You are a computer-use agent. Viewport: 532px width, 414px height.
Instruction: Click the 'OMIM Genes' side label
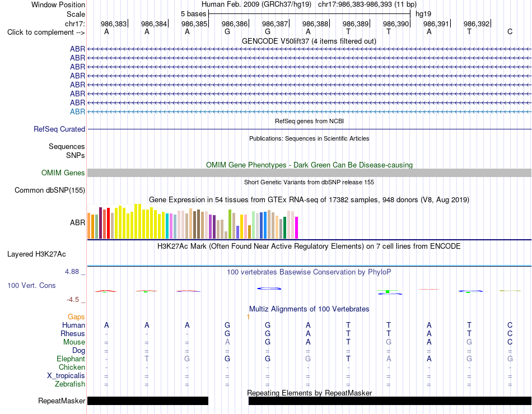click(63, 173)
